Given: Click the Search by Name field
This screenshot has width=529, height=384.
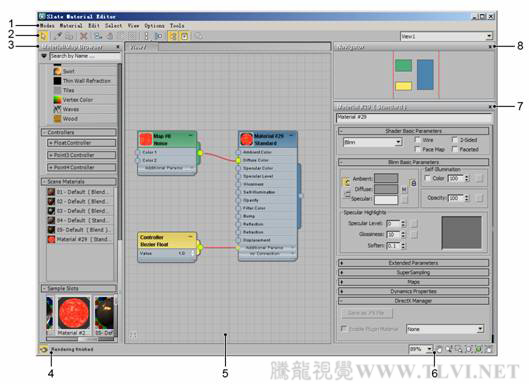Looking at the screenshot, I should pos(85,56).
